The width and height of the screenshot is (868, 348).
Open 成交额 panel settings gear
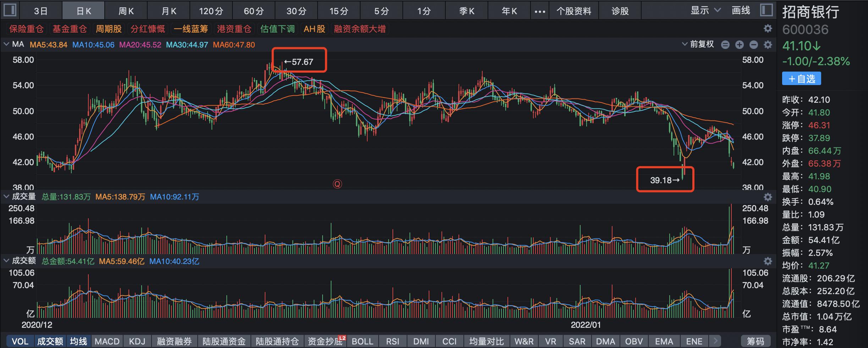(x=768, y=261)
